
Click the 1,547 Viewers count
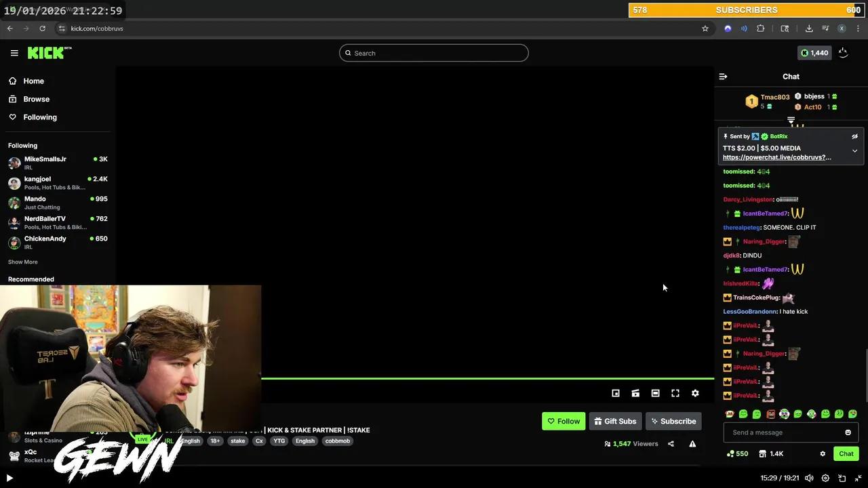631,444
